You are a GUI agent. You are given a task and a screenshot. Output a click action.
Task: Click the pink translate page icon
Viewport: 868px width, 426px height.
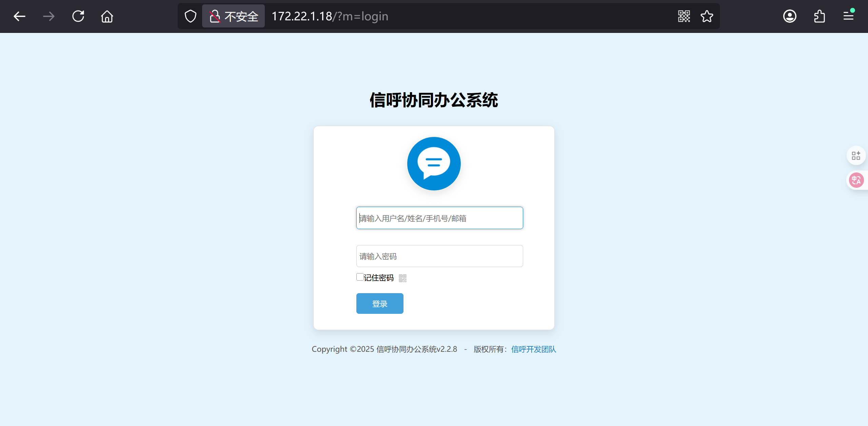(x=856, y=180)
